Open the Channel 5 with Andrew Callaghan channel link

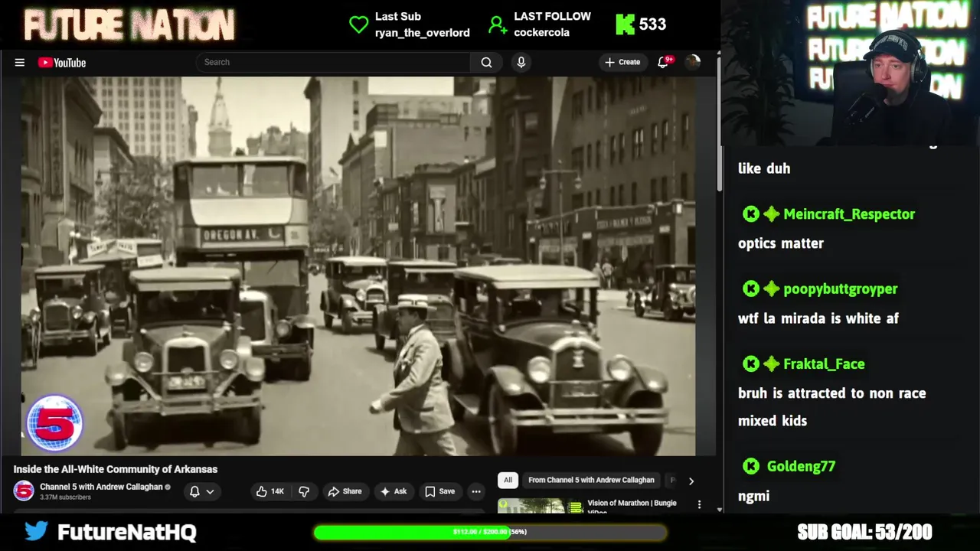(x=101, y=487)
